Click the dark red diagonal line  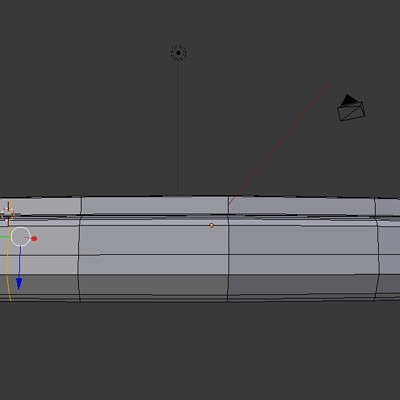278,144
